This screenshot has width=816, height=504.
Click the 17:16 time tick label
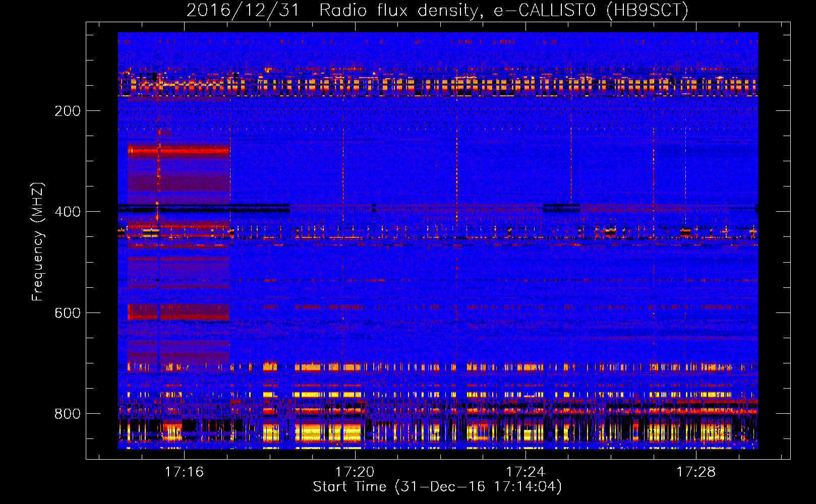184,472
